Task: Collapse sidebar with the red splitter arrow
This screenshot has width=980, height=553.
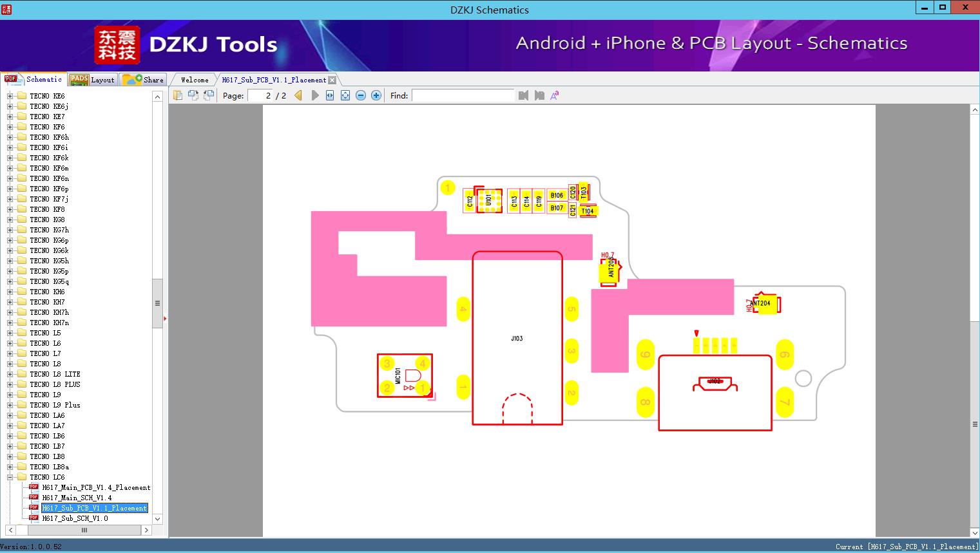Action: (x=166, y=318)
